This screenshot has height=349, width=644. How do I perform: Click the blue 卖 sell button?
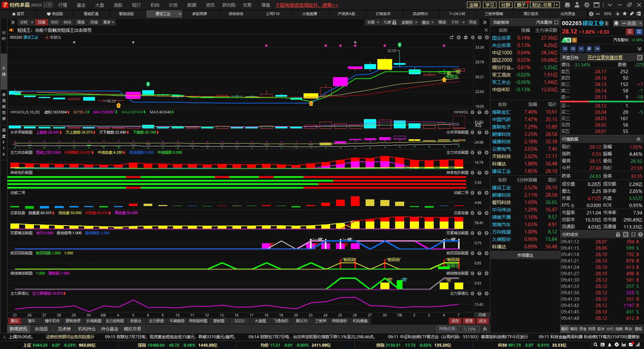639,32
